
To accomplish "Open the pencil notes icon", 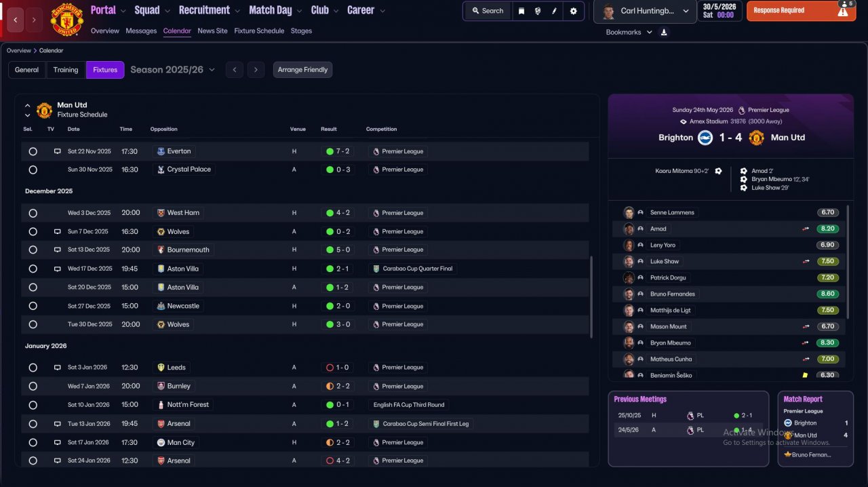I will click(555, 11).
